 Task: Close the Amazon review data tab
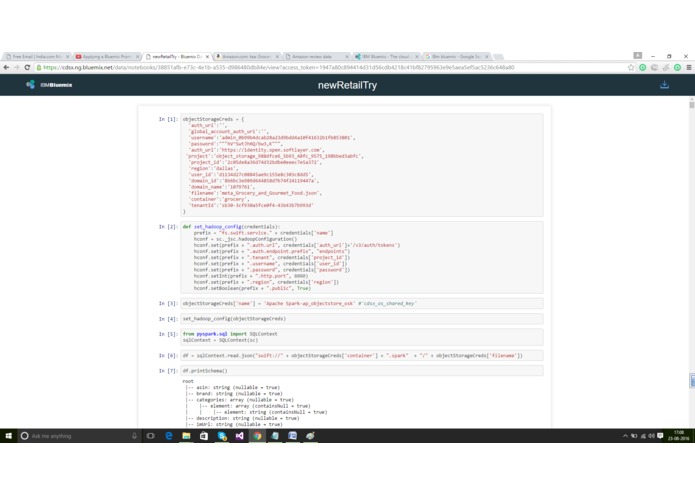(347, 57)
